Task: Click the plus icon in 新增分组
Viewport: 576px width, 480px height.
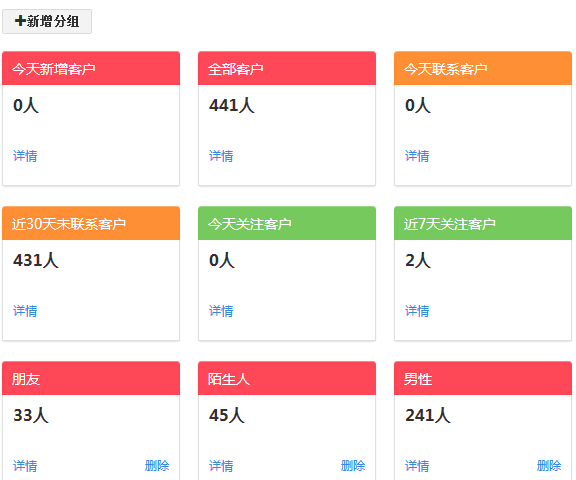Action: tap(20, 21)
